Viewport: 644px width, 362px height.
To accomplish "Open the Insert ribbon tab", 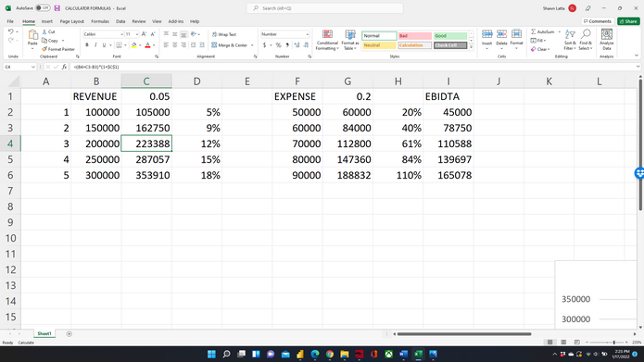I will [x=47, y=21].
